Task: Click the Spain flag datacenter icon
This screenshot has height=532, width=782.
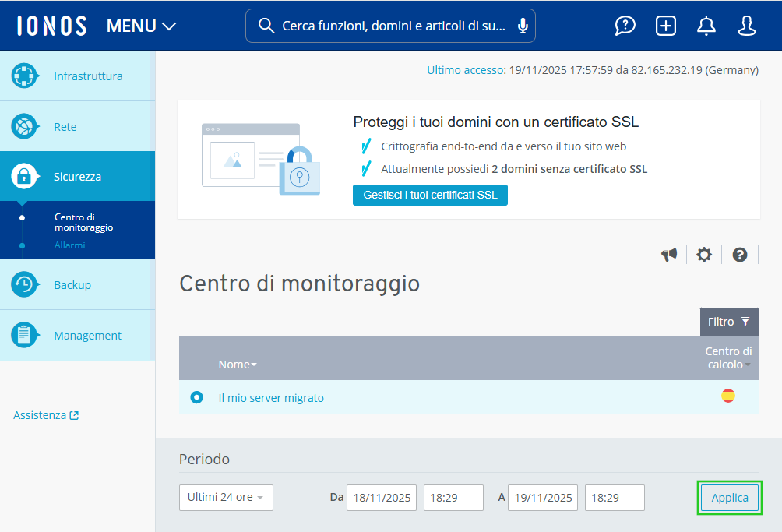Action: 728,396
